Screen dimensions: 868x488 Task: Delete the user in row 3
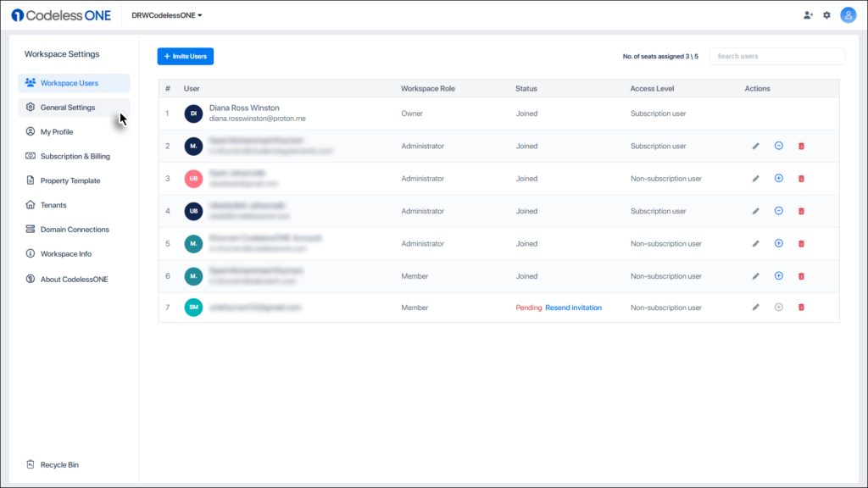tap(801, 179)
